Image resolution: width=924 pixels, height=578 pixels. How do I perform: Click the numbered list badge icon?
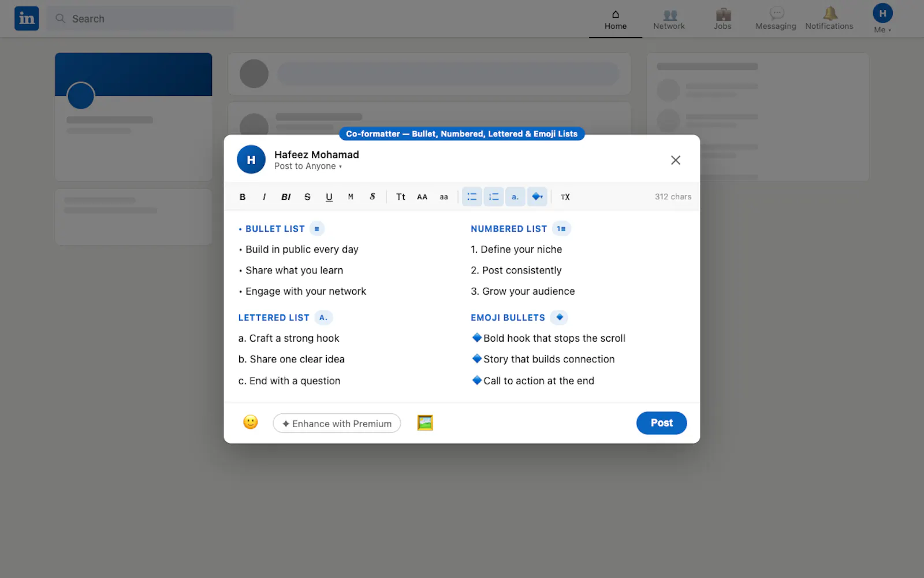561,229
